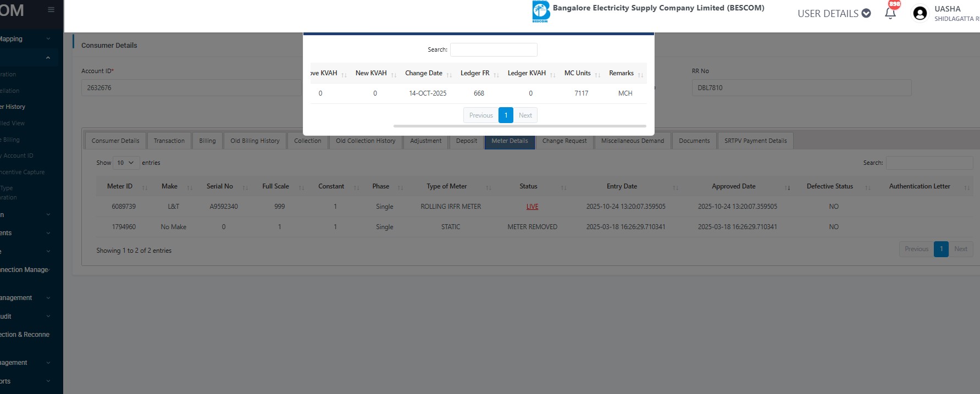Sort popup by New KVAH arrows
This screenshot has width=980, height=394.
pyautogui.click(x=394, y=75)
